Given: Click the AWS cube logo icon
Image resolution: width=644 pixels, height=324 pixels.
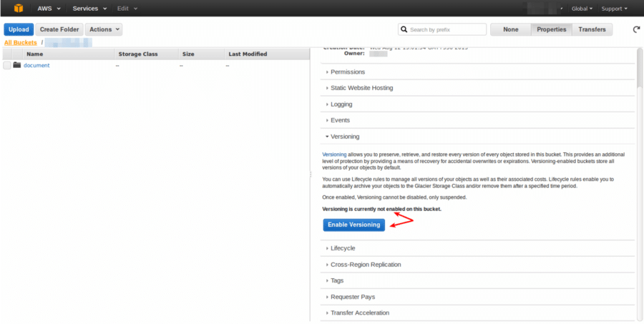Looking at the screenshot, I should tap(19, 8).
